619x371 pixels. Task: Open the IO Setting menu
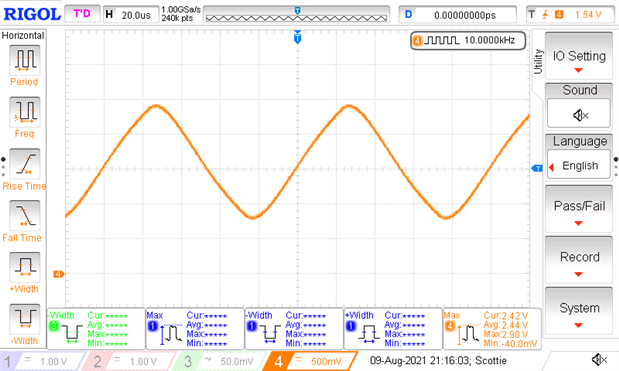point(579,56)
